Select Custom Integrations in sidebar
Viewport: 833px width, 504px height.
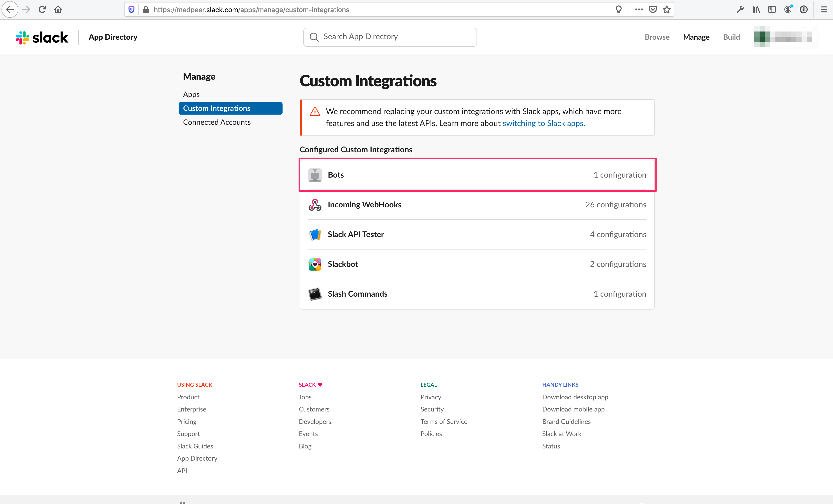[230, 108]
